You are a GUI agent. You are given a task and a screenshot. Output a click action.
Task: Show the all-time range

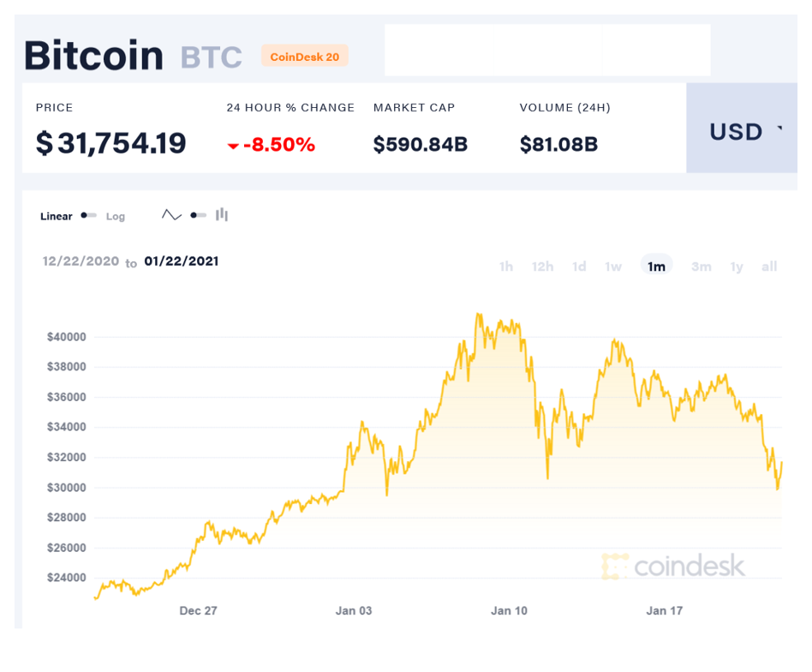pos(769,267)
